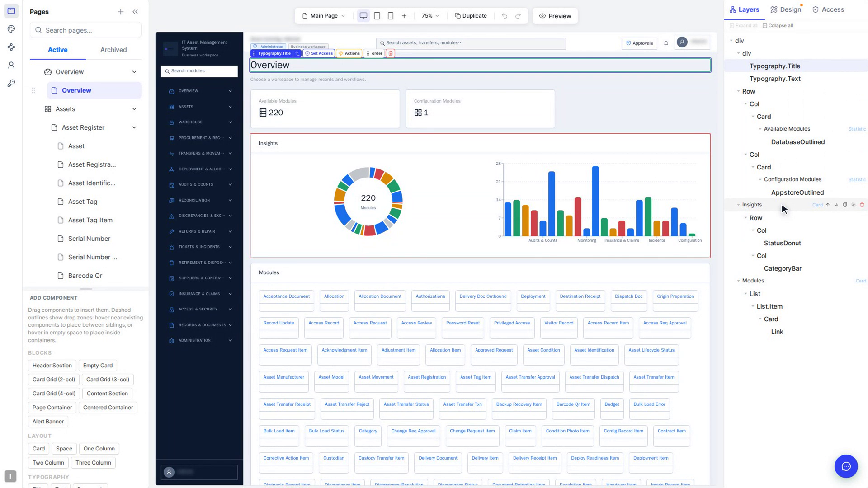Image resolution: width=868 pixels, height=488 pixels.
Task: Select desktop viewport icon in toolbar
Action: (363, 16)
